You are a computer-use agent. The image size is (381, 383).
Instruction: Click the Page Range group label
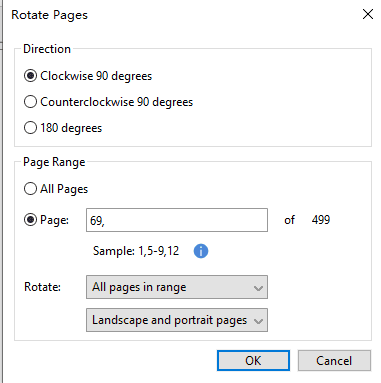[x=54, y=162]
